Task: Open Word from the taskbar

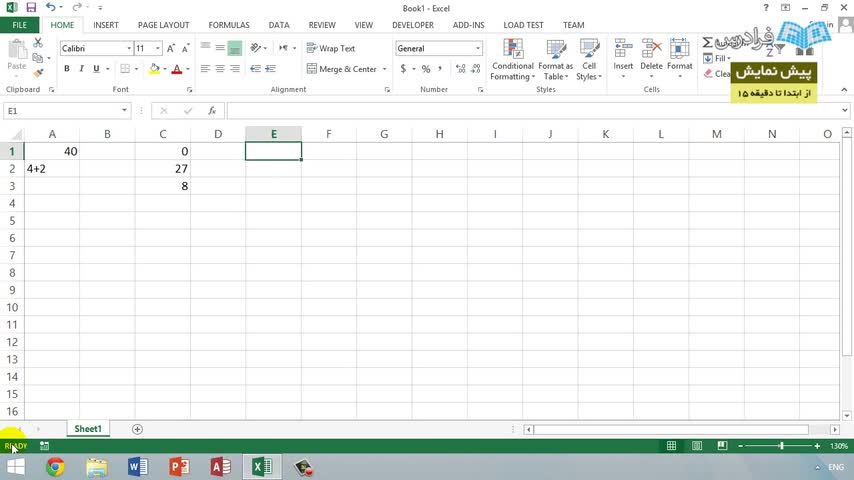Action: 138,467
